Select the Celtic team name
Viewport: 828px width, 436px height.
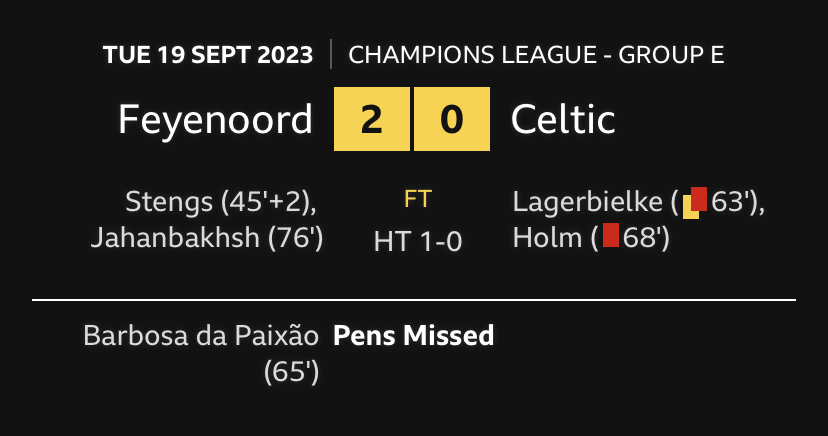click(x=563, y=120)
